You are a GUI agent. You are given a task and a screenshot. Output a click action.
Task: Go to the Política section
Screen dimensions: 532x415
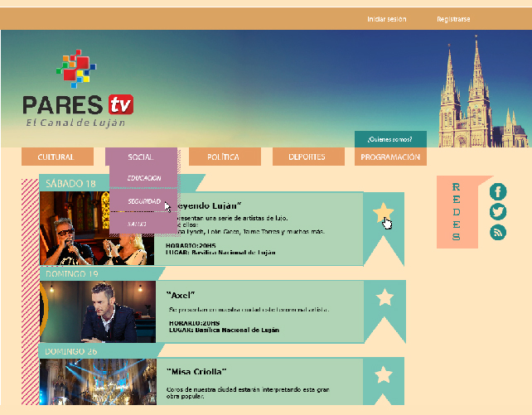[x=224, y=157]
